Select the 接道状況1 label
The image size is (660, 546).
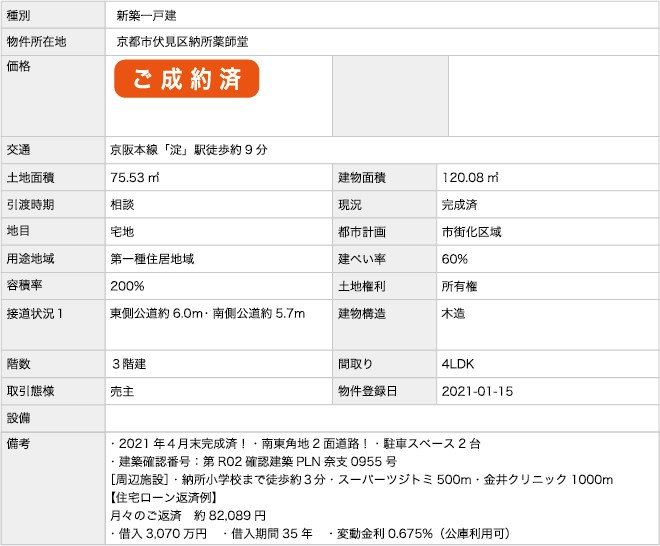pyautogui.click(x=35, y=314)
